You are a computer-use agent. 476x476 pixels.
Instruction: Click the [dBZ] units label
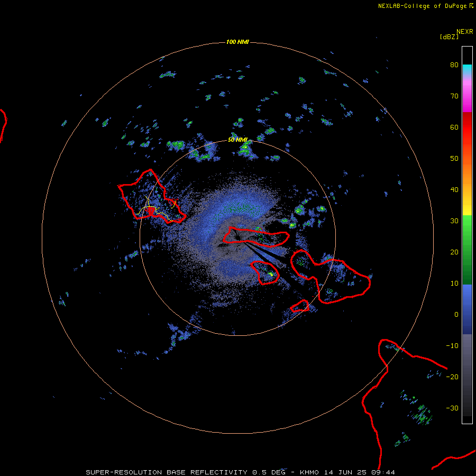(449, 36)
